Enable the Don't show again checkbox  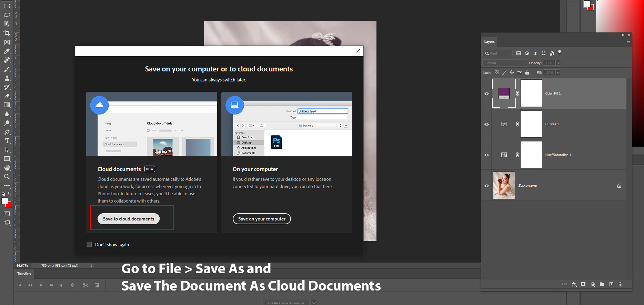[x=89, y=245]
